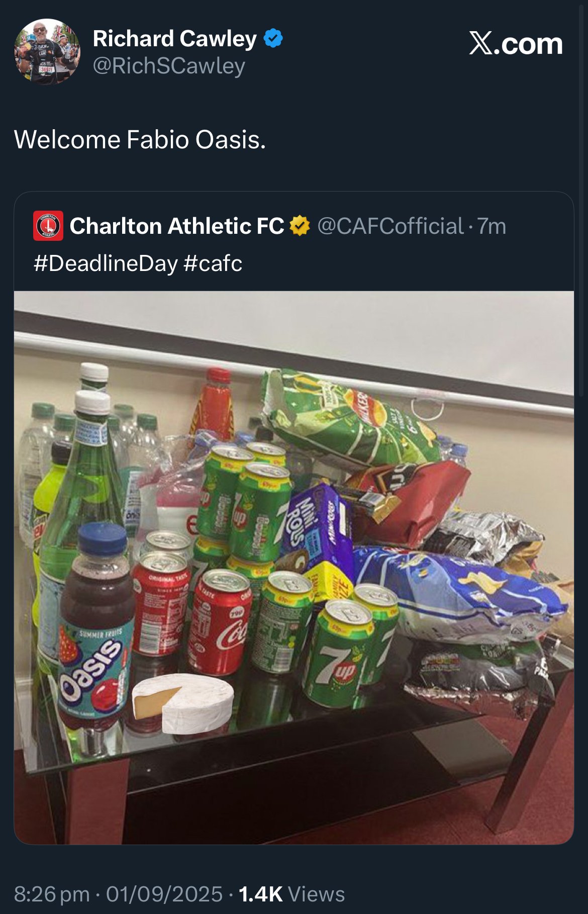Click the Charlton Athletic FC crest avatar
The image size is (588, 914).
pyautogui.click(x=48, y=226)
